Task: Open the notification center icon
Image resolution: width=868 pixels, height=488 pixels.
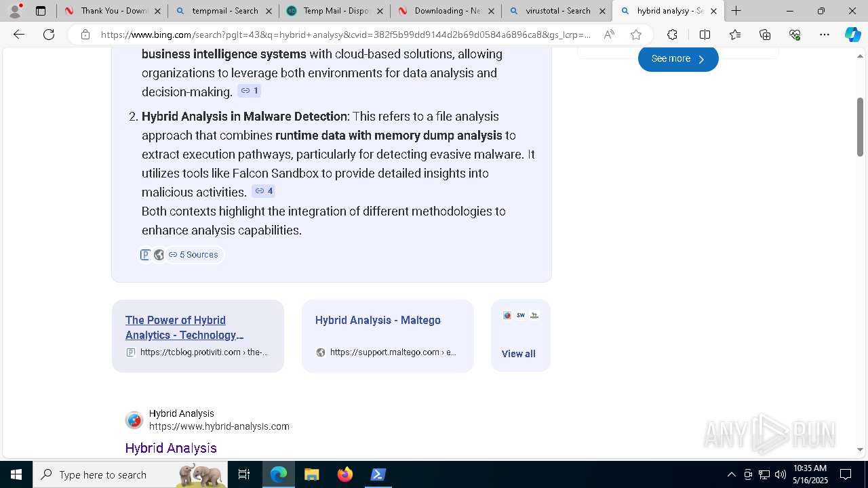Action: click(x=846, y=474)
